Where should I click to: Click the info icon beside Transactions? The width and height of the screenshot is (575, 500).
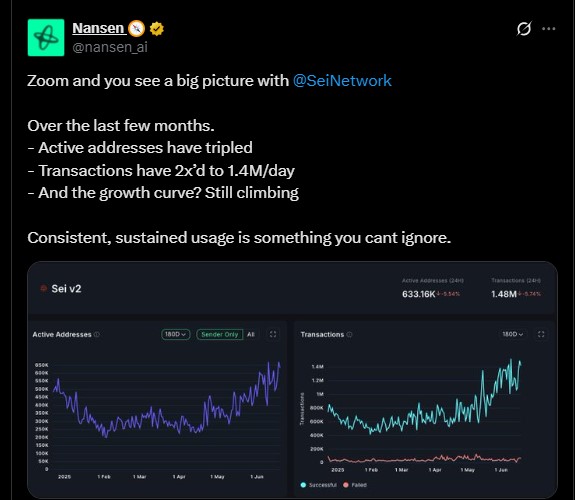point(349,334)
